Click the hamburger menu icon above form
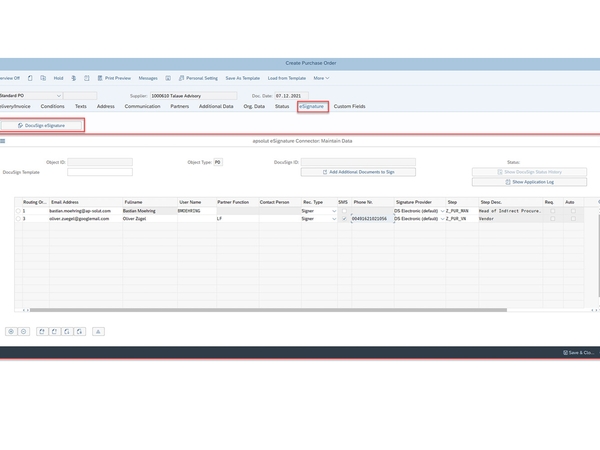Screen dimensions: 600x450 pos(3,141)
